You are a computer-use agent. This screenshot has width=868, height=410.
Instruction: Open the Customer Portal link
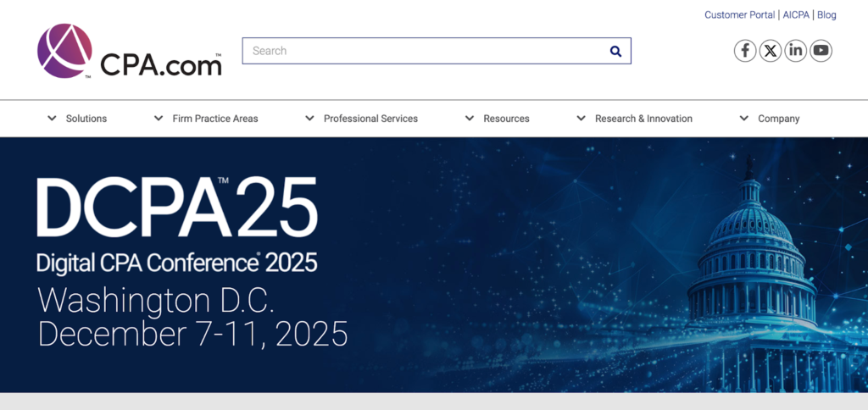pyautogui.click(x=739, y=14)
